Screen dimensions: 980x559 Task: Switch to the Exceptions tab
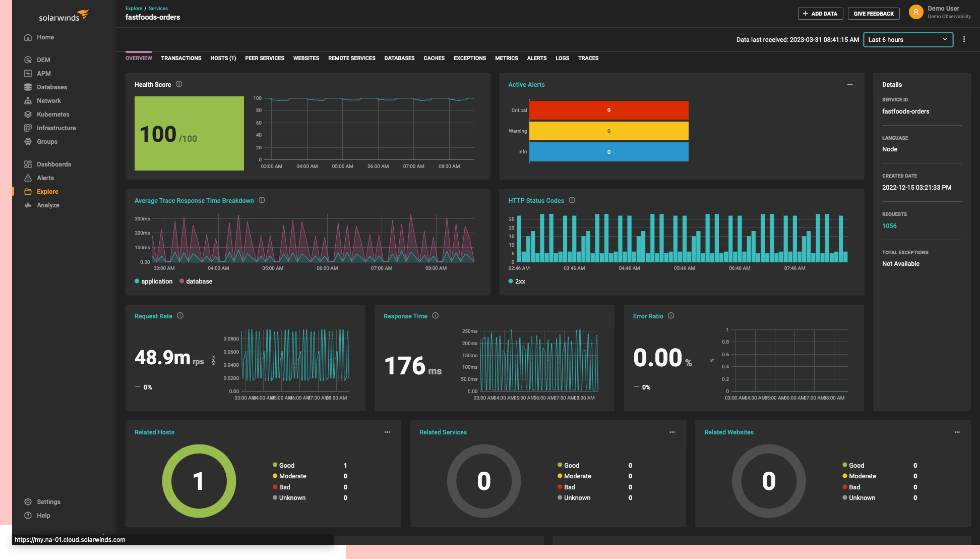tap(470, 59)
